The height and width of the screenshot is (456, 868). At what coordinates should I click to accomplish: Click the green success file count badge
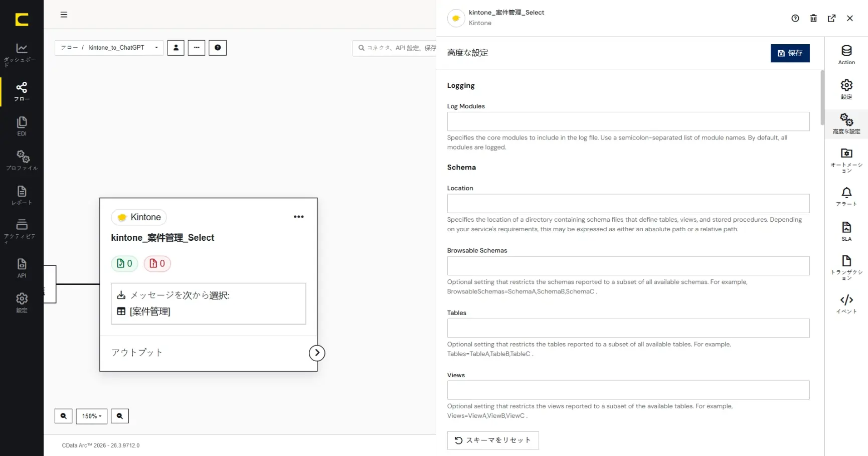[x=124, y=263]
